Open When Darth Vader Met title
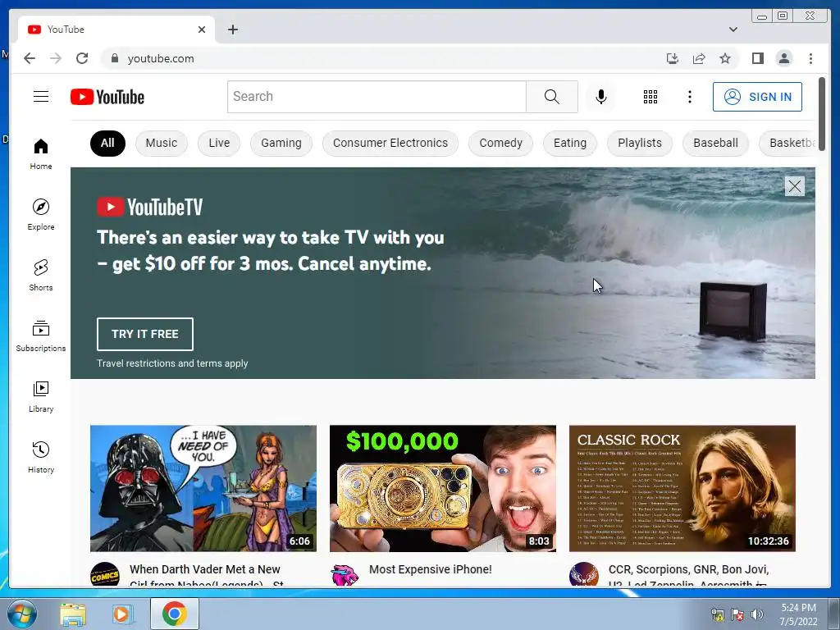Screen dimensions: 840x630 (207, 576)
